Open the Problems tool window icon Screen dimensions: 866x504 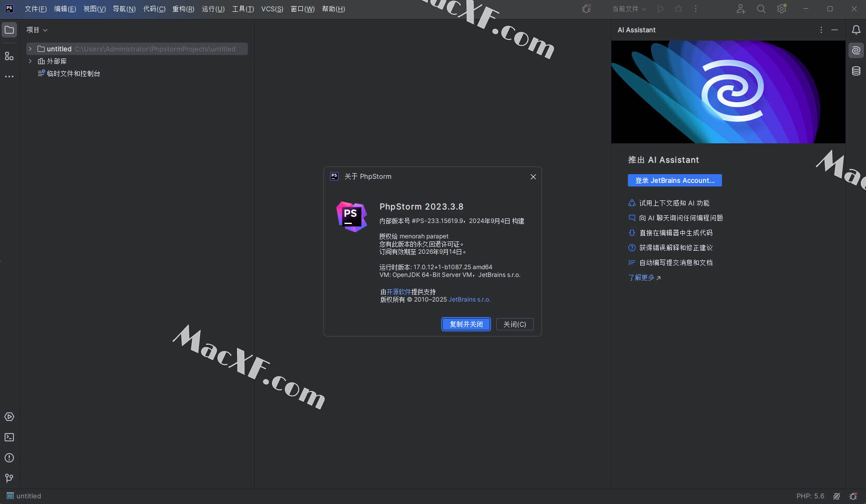coord(9,458)
